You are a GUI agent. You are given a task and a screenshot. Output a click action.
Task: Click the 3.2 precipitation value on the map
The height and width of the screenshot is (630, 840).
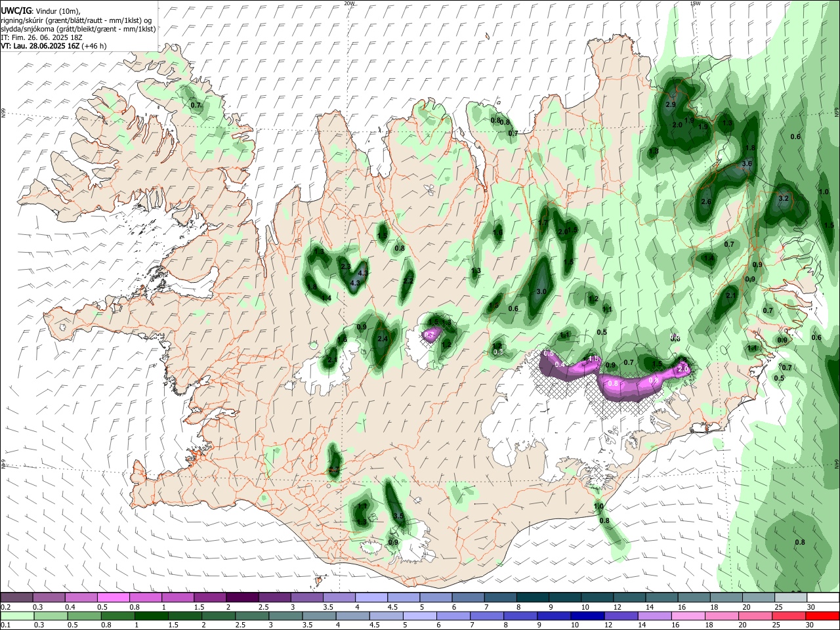(783, 198)
